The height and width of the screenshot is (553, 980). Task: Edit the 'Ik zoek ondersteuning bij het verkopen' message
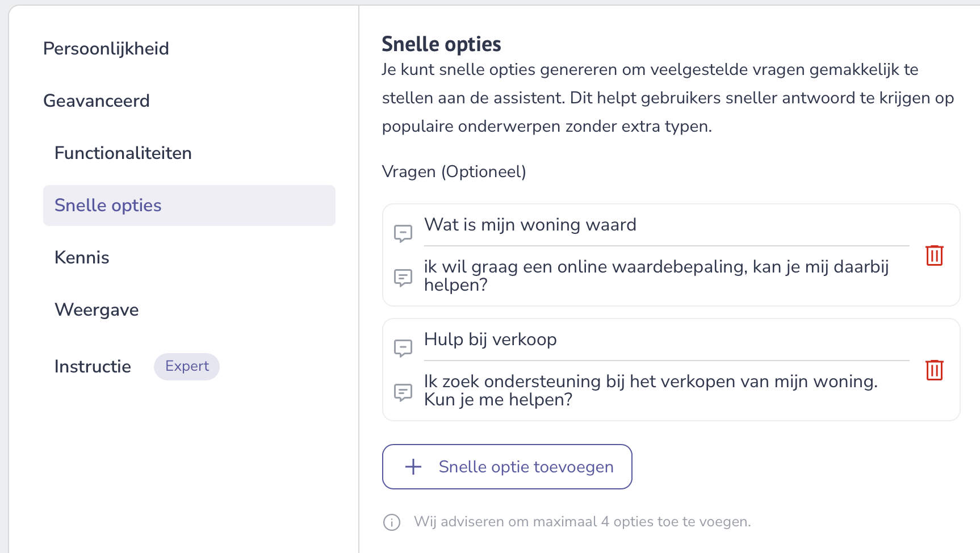point(667,390)
